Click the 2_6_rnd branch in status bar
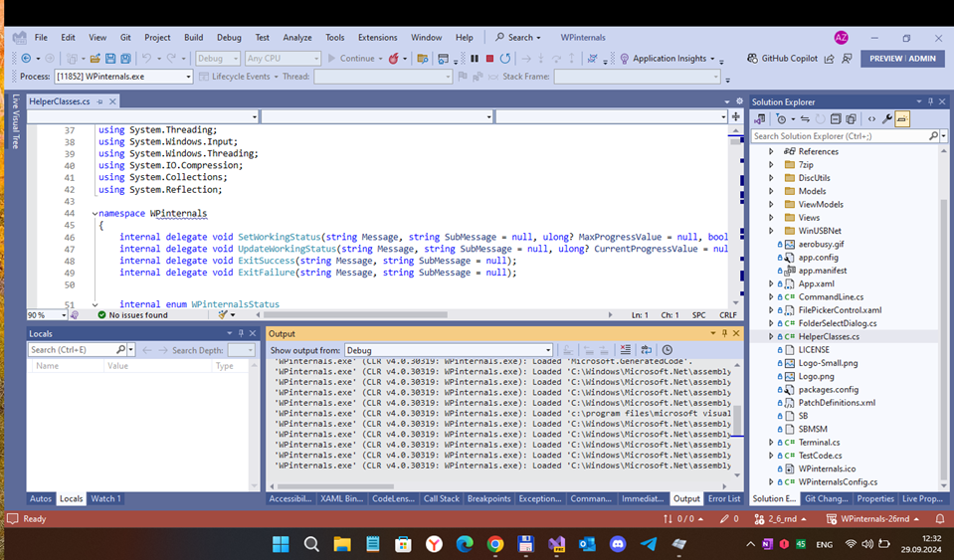Viewport: 954px width, 560px height. coord(780,519)
